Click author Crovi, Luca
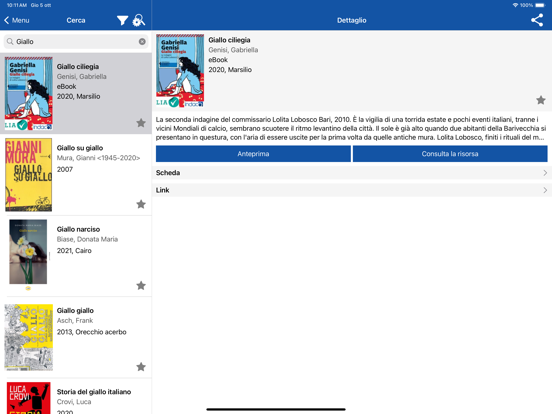The width and height of the screenshot is (552, 414). click(x=74, y=402)
